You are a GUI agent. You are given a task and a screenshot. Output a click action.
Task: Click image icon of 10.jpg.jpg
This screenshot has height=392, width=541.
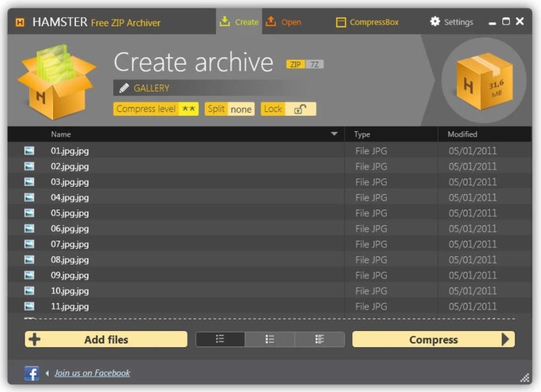pyautogui.click(x=30, y=291)
